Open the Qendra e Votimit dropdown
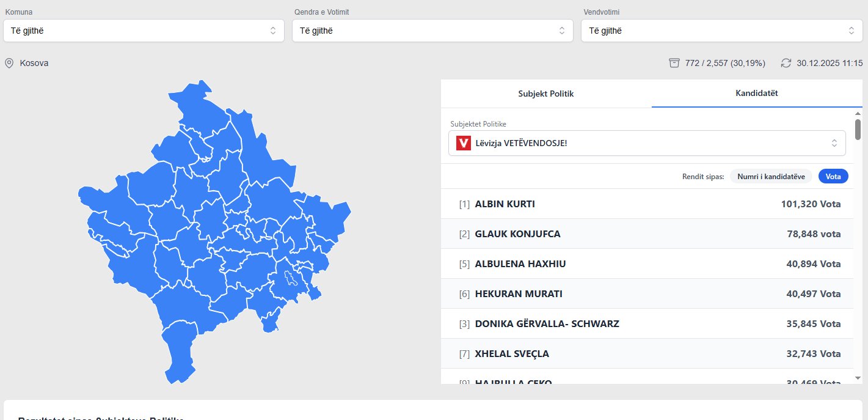 (432, 31)
